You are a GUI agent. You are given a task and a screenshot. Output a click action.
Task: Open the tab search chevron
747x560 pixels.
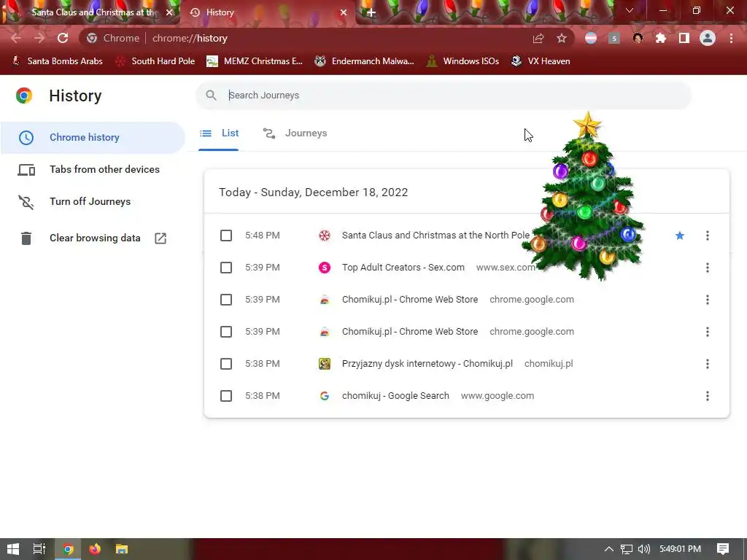click(630, 10)
